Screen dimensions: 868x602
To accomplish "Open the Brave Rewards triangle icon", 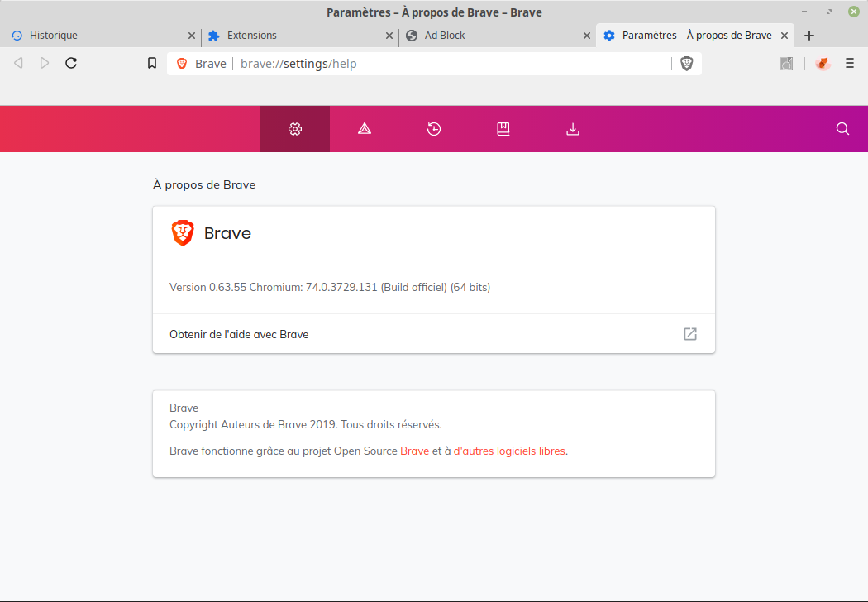I will pos(365,129).
